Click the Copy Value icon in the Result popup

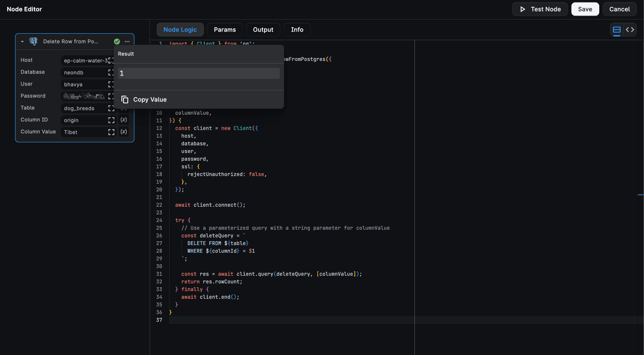(125, 99)
